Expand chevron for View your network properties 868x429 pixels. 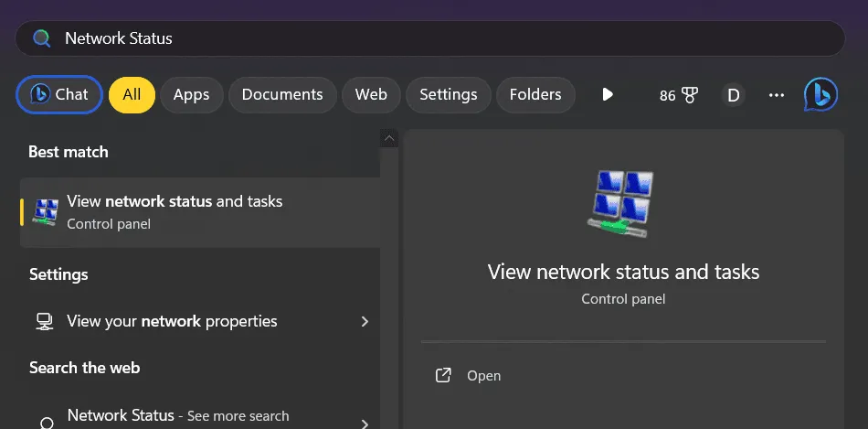click(365, 321)
